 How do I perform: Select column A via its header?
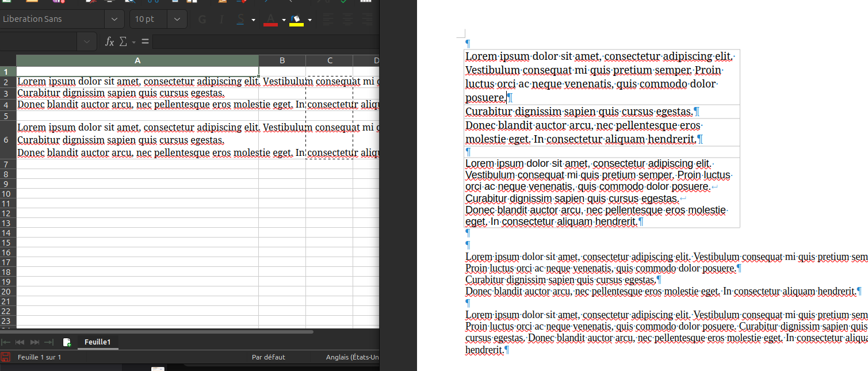137,60
